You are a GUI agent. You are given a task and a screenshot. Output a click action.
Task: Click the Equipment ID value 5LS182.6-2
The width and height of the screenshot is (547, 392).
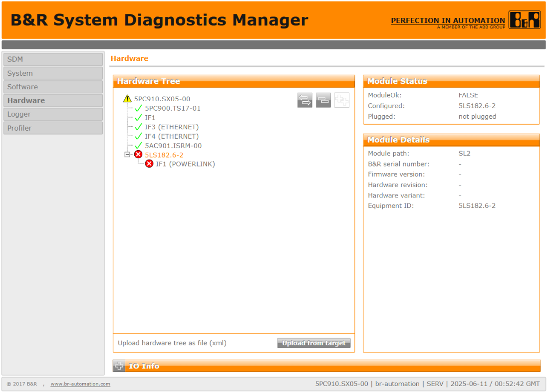click(477, 206)
